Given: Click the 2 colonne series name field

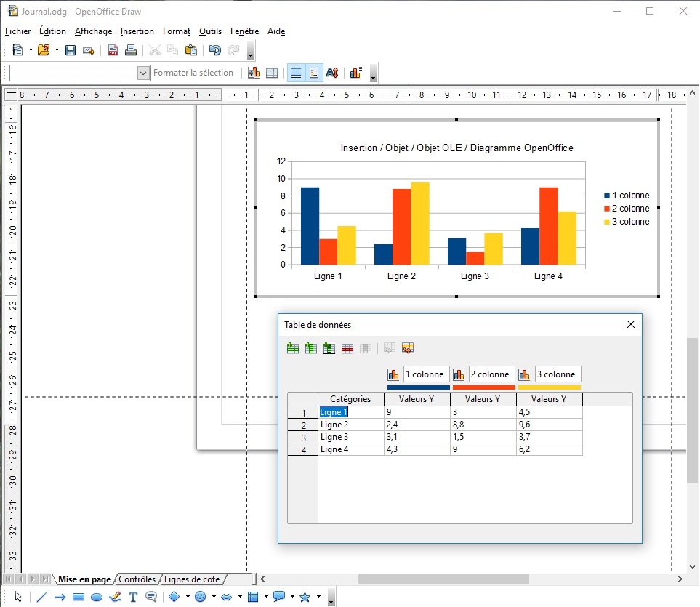Looking at the screenshot, I should click(x=492, y=374).
